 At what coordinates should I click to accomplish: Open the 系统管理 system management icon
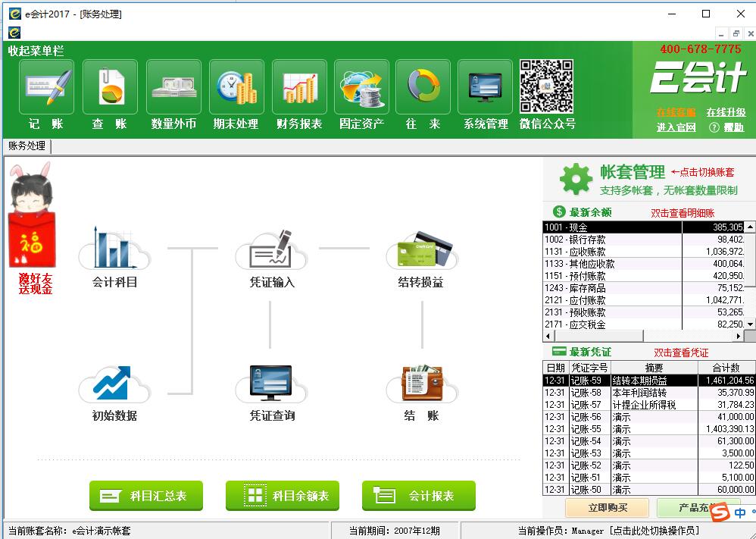pos(485,87)
